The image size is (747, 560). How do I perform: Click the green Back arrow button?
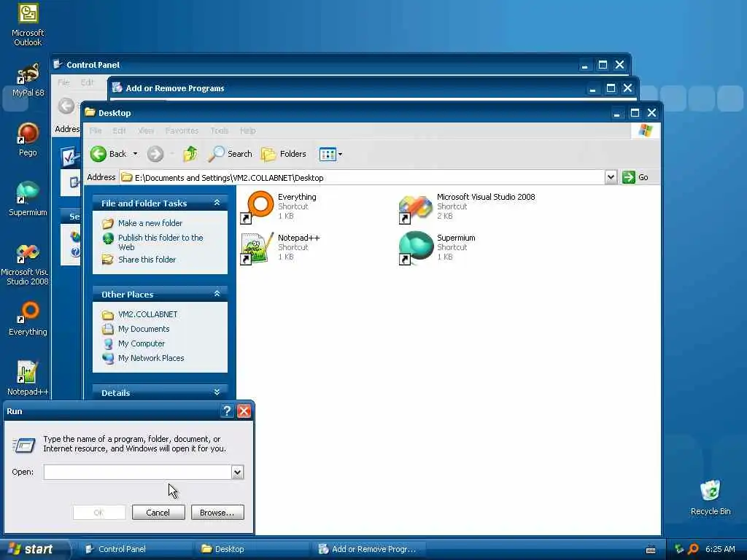(108, 154)
